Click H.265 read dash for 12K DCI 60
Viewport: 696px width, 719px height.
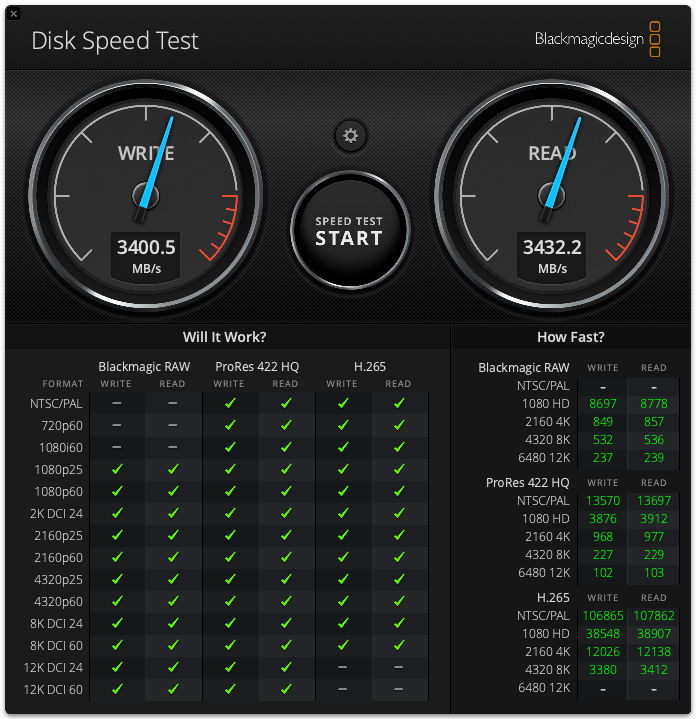tap(398, 689)
